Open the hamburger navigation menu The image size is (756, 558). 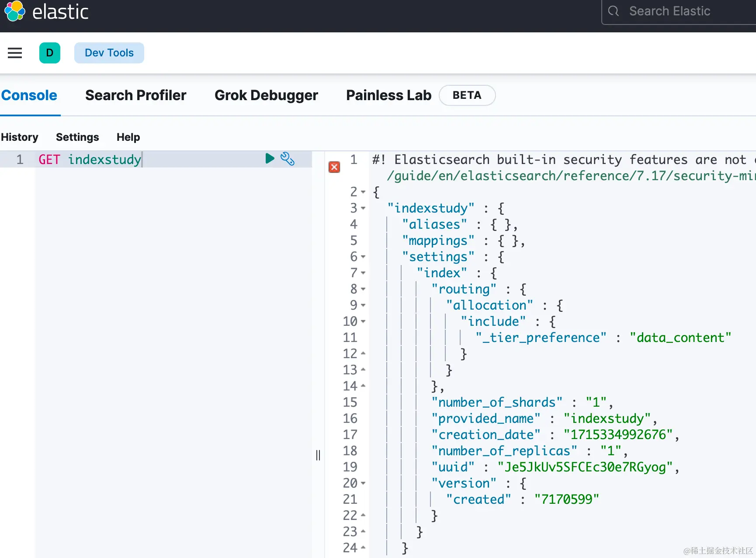tap(15, 53)
